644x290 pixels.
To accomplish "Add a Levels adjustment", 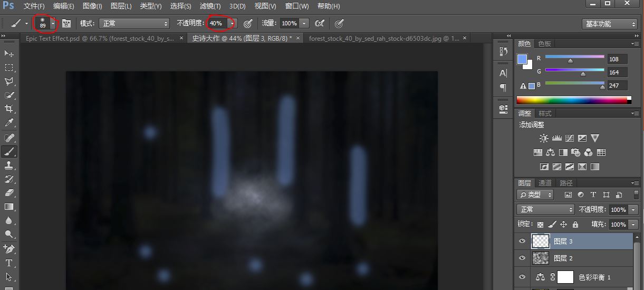I will click(556, 138).
